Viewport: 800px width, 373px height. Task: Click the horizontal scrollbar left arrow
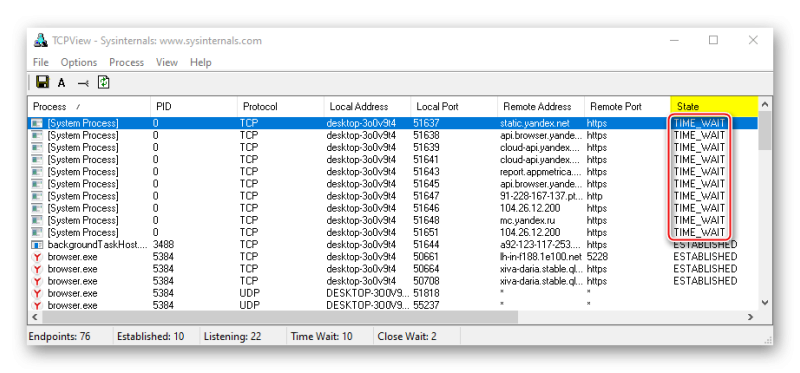click(x=35, y=317)
